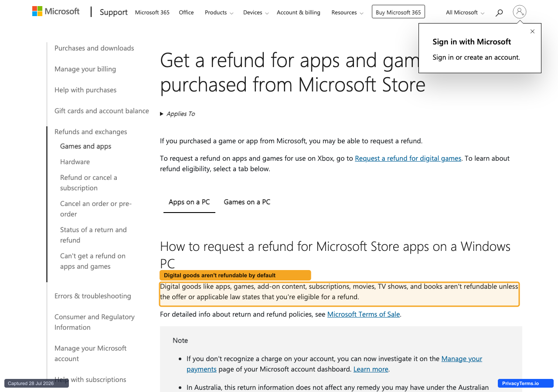Open the Resources dropdown menu
The width and height of the screenshot is (558, 392).
[x=347, y=13]
